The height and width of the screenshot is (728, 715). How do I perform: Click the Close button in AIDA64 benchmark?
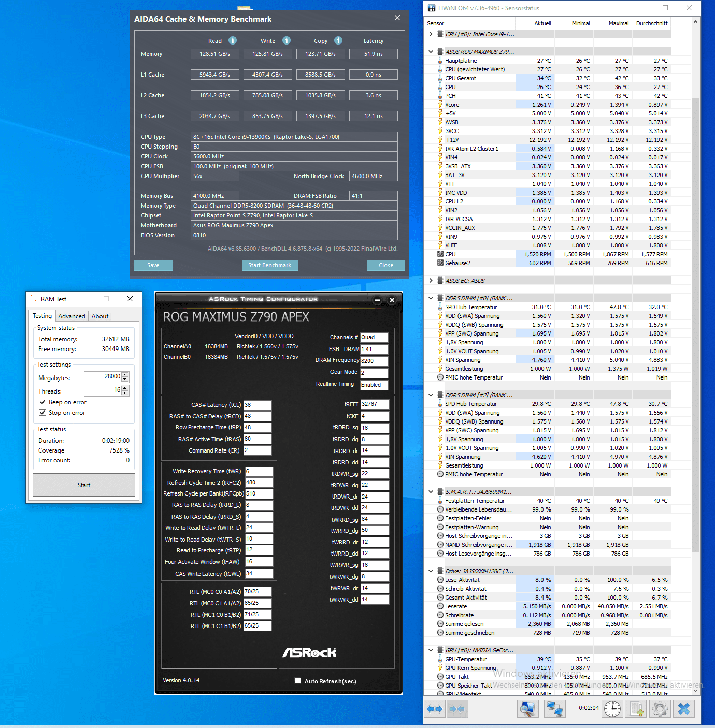coord(386,265)
